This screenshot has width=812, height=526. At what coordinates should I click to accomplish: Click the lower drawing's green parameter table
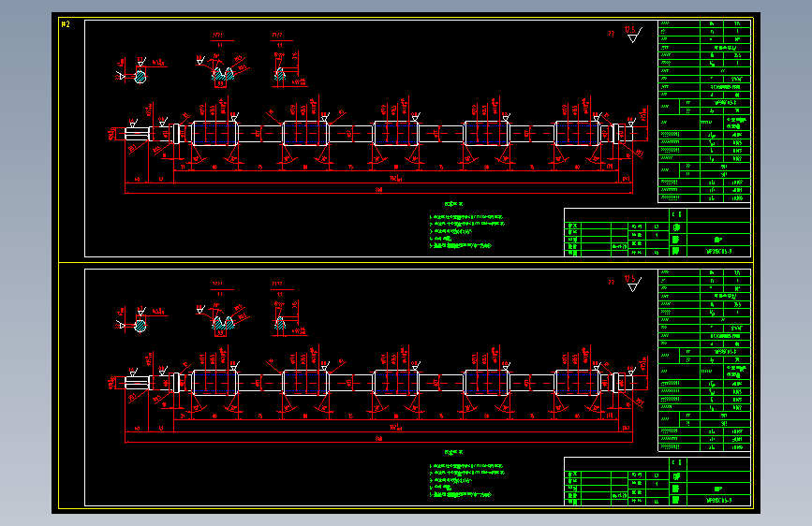coord(704,360)
